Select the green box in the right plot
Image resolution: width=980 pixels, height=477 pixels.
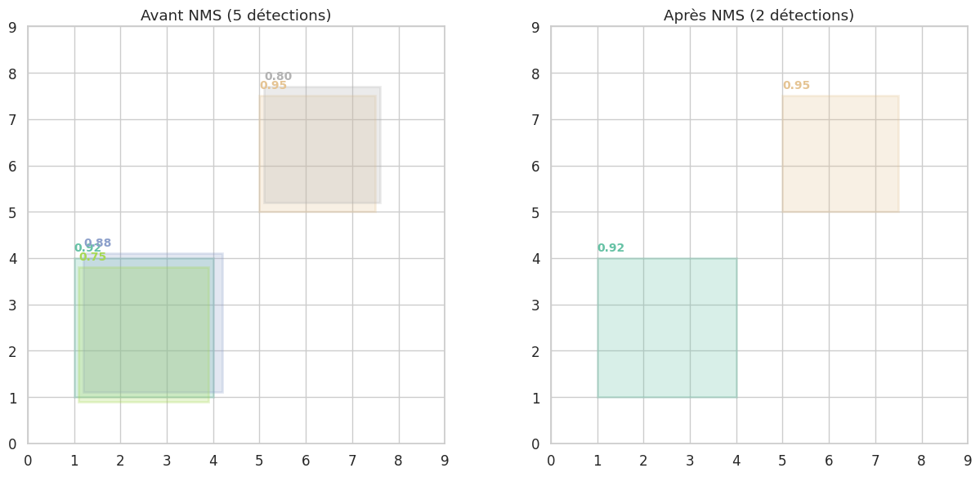[667, 328]
